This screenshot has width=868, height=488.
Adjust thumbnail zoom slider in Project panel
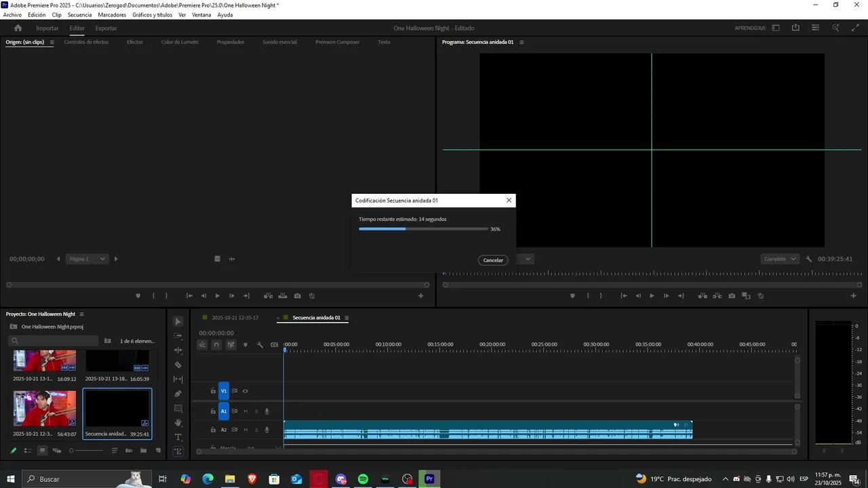(x=86, y=451)
